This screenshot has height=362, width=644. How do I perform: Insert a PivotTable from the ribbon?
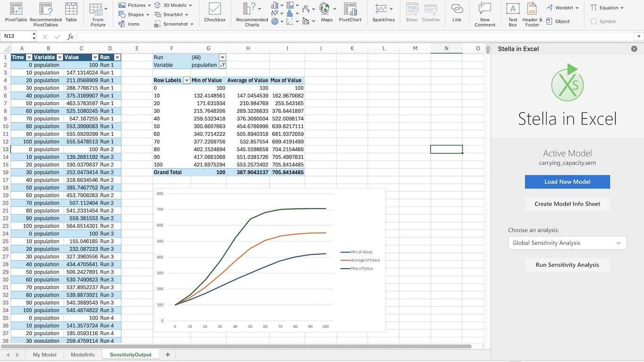(16, 12)
